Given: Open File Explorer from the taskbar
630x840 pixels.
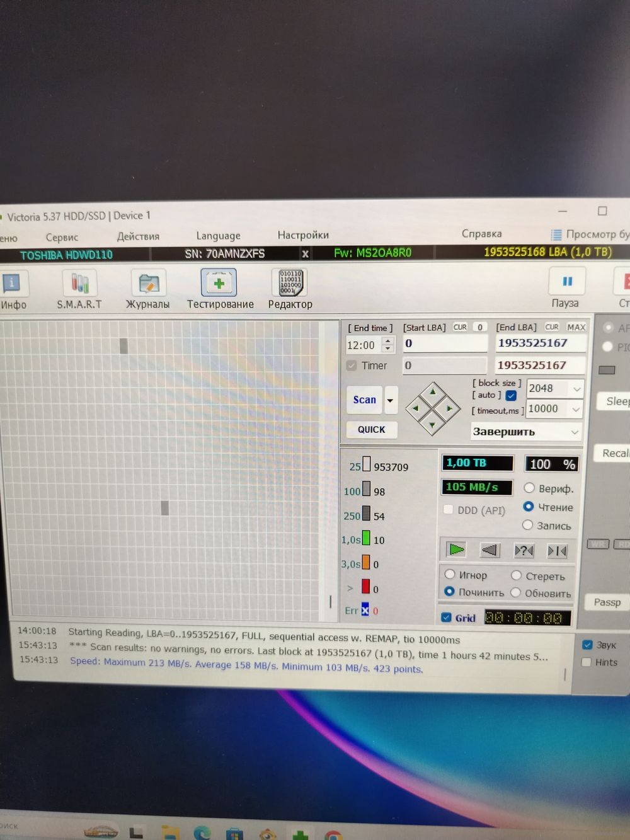Looking at the screenshot, I should (x=170, y=833).
